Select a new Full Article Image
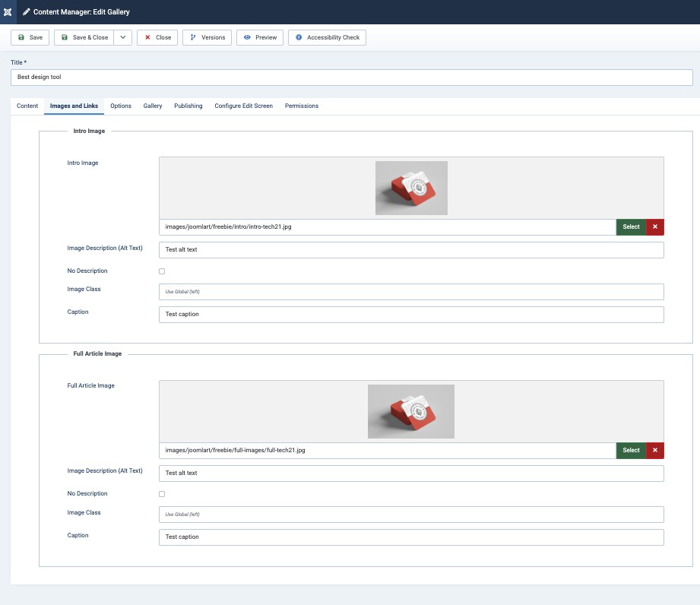700x605 pixels. click(631, 450)
